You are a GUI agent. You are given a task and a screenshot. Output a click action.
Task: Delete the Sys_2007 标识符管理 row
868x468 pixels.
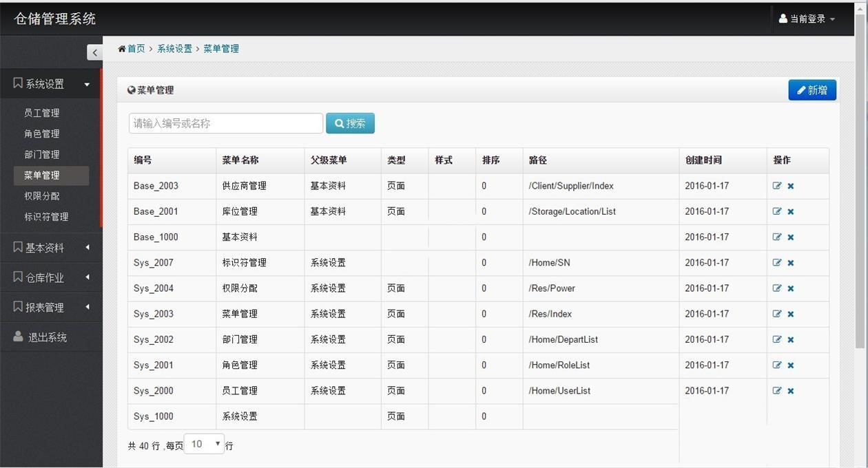[791, 262]
